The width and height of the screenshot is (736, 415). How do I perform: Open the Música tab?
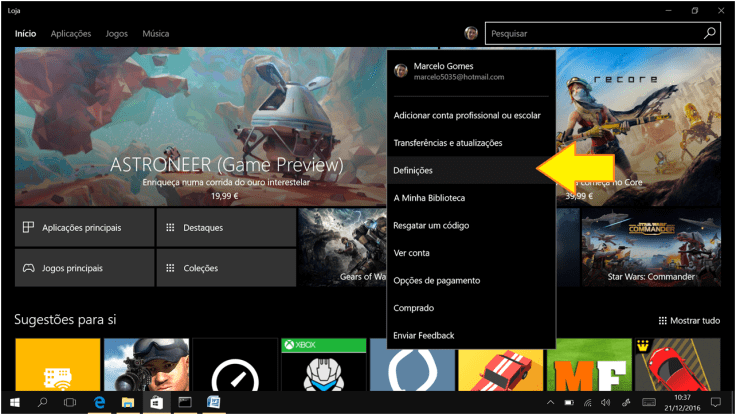click(155, 34)
